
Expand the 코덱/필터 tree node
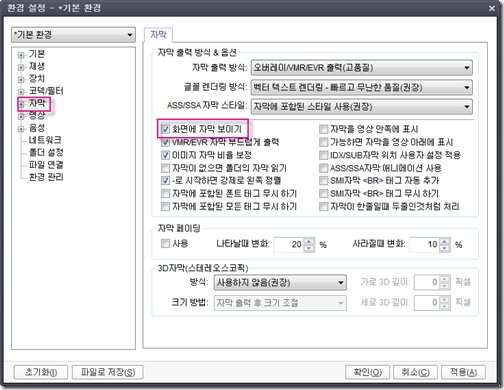(21, 92)
